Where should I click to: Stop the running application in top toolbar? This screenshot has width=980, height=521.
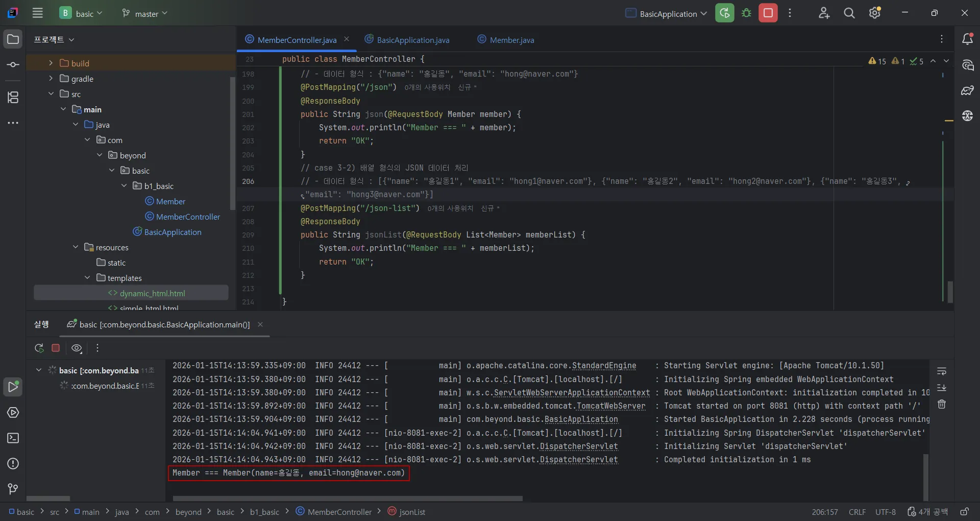pos(768,13)
